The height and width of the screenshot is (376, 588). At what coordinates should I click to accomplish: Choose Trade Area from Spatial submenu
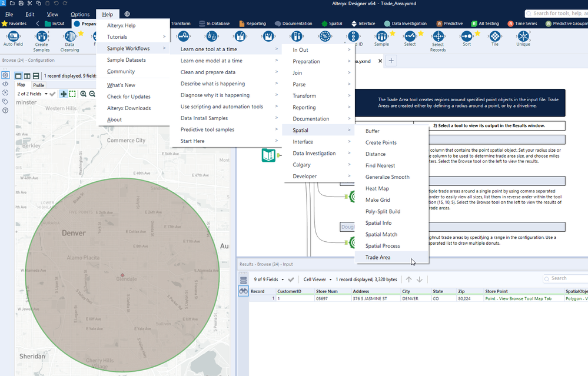point(377,257)
